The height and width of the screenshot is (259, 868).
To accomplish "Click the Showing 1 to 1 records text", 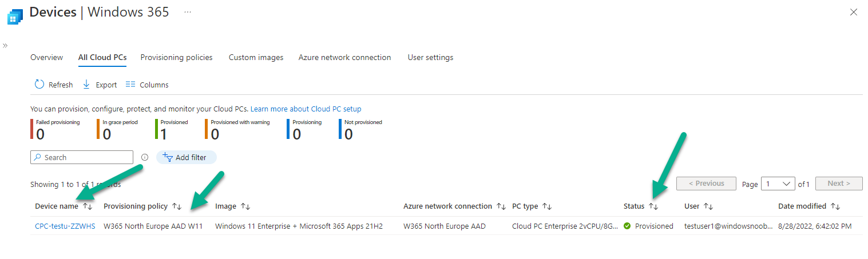I will pyautogui.click(x=76, y=184).
